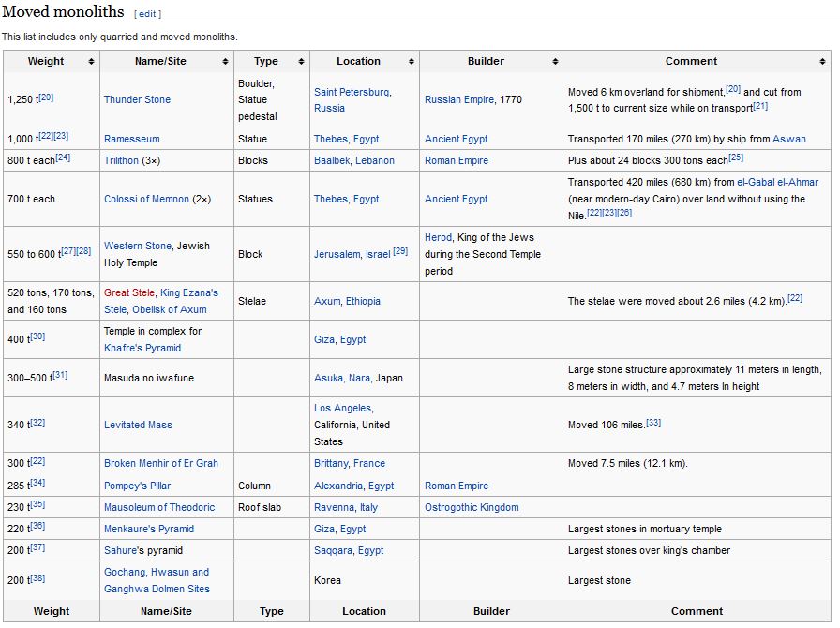Viewport: 840px width, 628px height.
Task: Sort table by Weight column arrows
Action: tap(91, 62)
